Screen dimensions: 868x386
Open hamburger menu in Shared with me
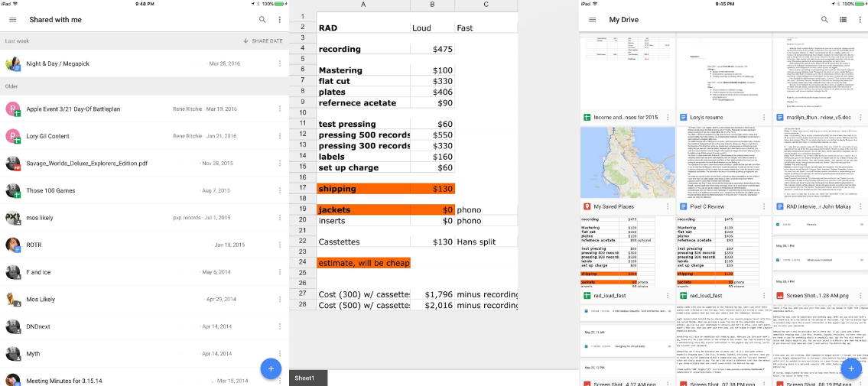[13, 19]
